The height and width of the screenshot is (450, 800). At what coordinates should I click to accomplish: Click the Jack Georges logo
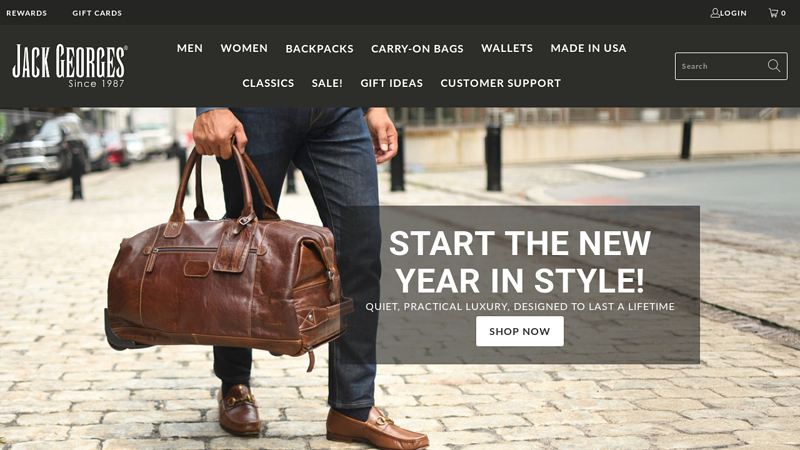(70, 66)
